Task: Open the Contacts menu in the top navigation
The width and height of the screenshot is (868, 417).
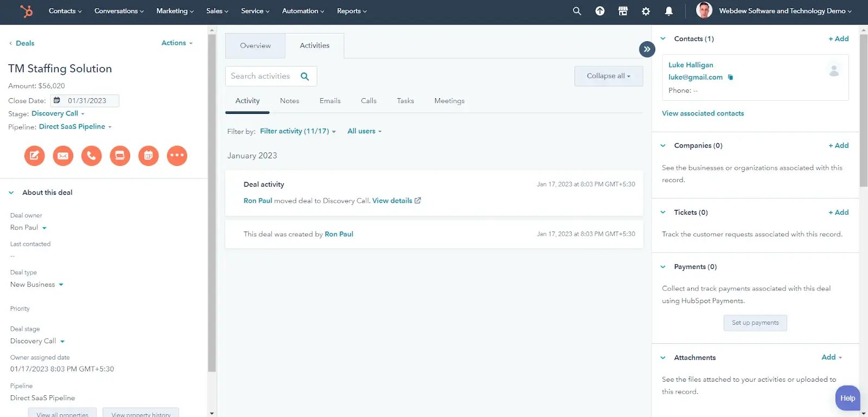Action: point(65,11)
